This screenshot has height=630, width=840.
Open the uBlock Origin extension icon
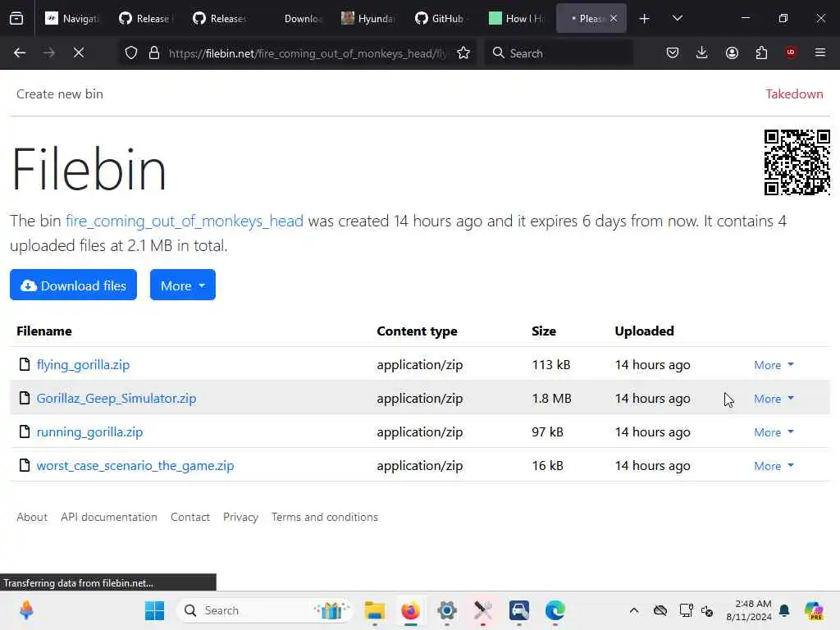(791, 52)
